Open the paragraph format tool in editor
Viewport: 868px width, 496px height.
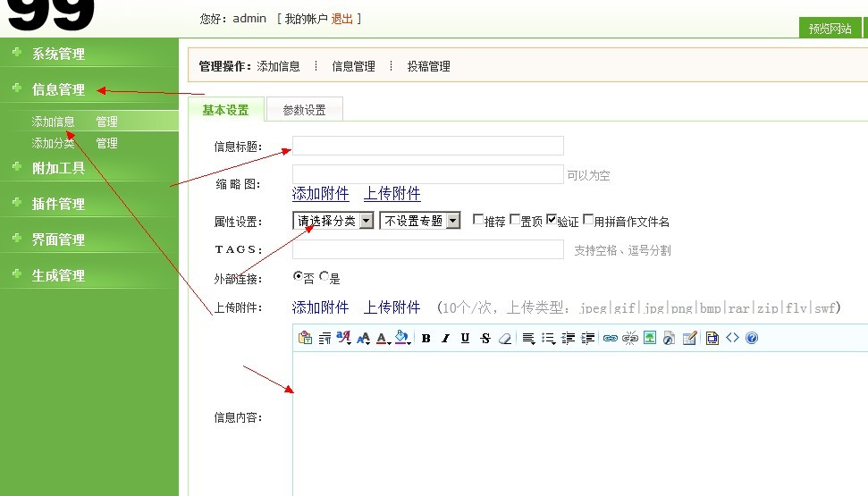pyautogui.click(x=325, y=338)
